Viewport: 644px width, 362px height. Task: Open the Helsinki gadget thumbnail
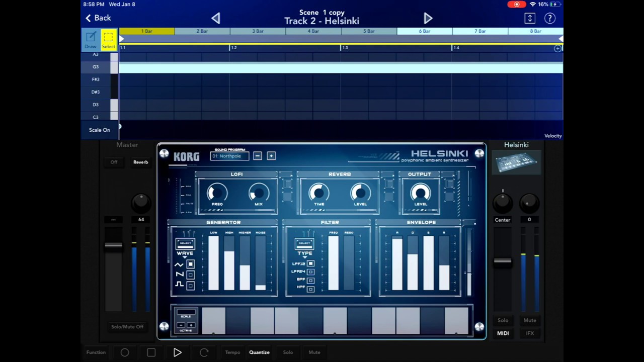pyautogui.click(x=516, y=163)
